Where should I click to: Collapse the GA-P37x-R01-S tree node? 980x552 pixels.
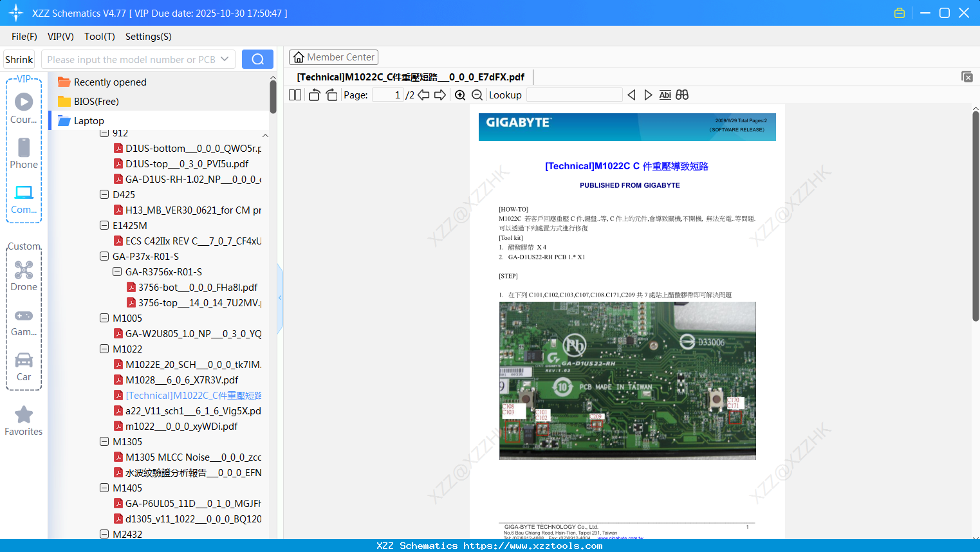(x=104, y=256)
